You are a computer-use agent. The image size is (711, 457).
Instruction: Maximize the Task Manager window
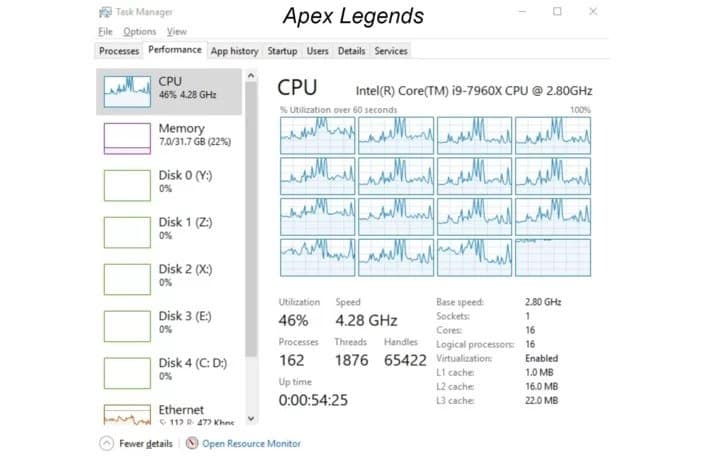pyautogui.click(x=557, y=11)
